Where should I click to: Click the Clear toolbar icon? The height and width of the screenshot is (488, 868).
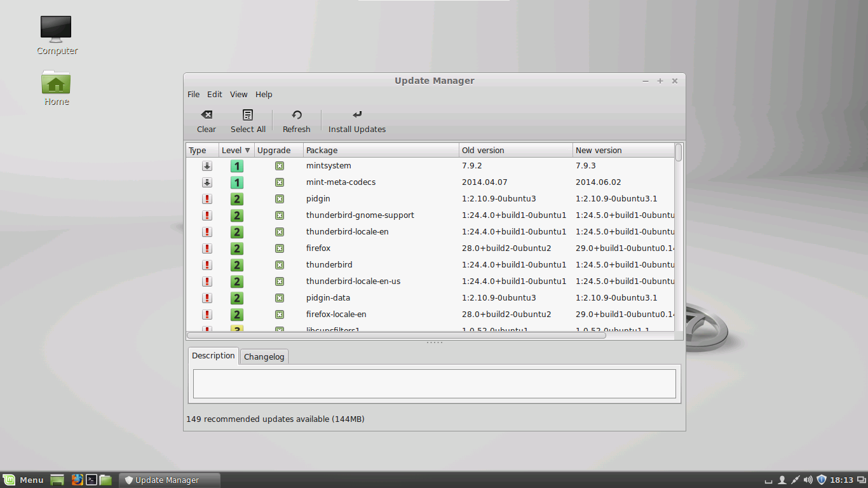[x=207, y=115]
